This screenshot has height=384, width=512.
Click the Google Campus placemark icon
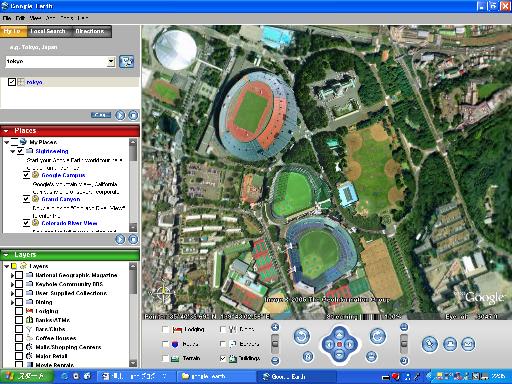(x=35, y=175)
